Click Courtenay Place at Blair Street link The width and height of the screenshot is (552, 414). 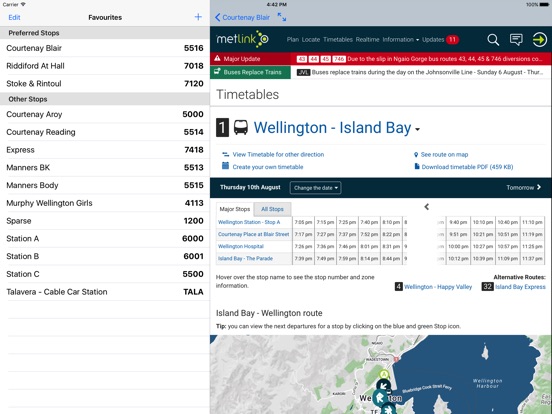pyautogui.click(x=253, y=234)
